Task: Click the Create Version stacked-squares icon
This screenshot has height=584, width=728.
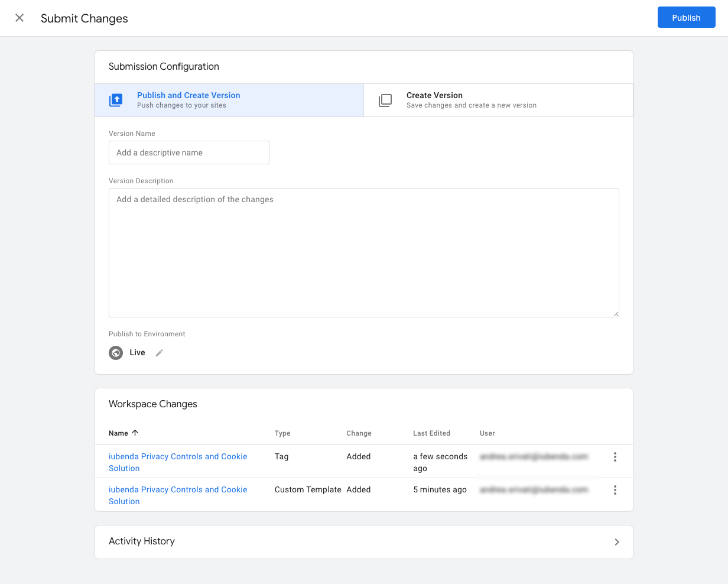Action: (x=385, y=100)
